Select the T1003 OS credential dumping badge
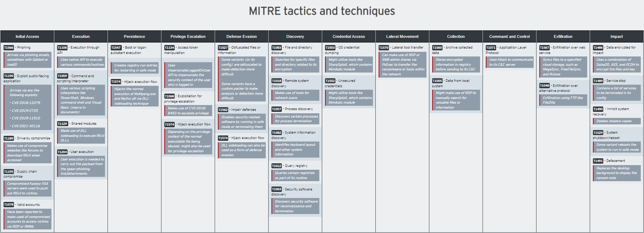Screen dimensions: 644x233 (x=330, y=48)
